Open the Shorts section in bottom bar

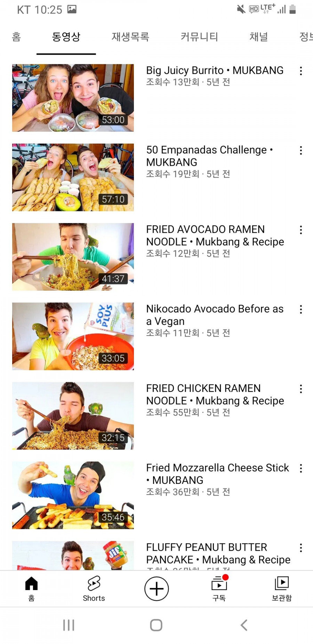(x=94, y=589)
